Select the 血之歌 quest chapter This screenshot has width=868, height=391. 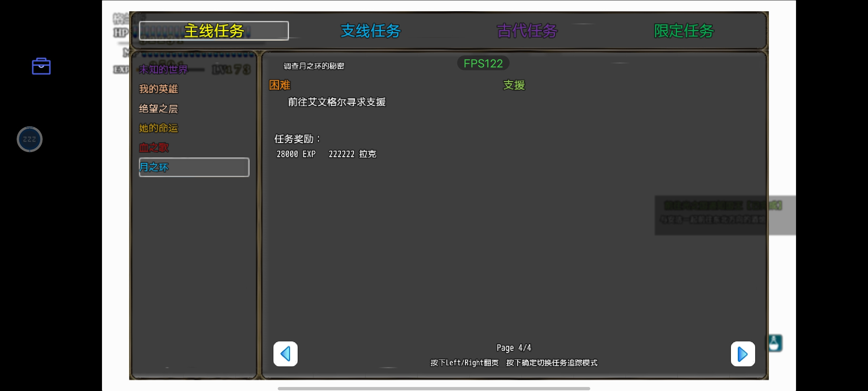click(x=154, y=147)
